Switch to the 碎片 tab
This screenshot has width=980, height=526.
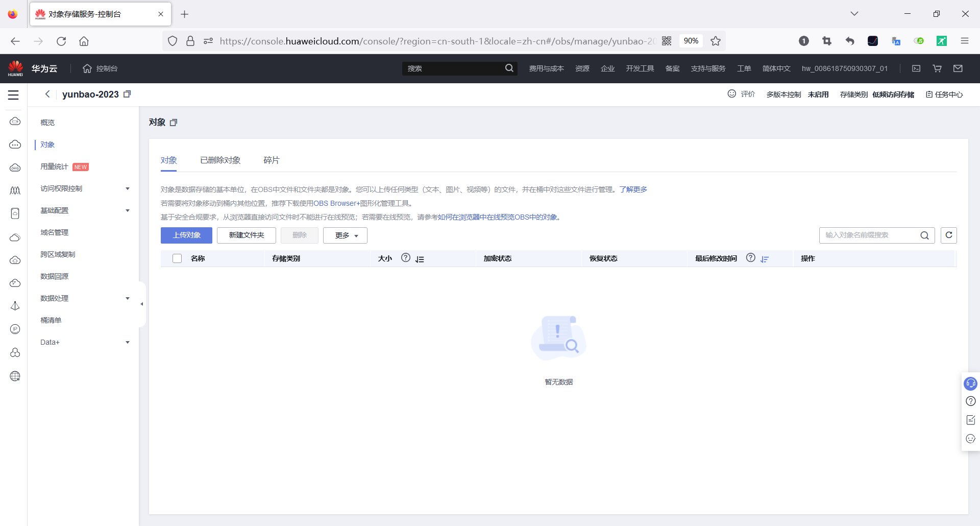tap(271, 160)
